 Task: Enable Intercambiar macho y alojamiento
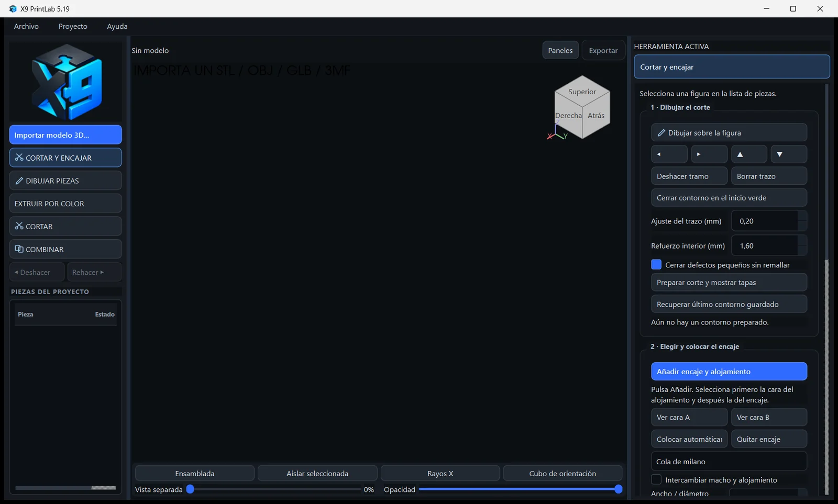pyautogui.click(x=656, y=479)
